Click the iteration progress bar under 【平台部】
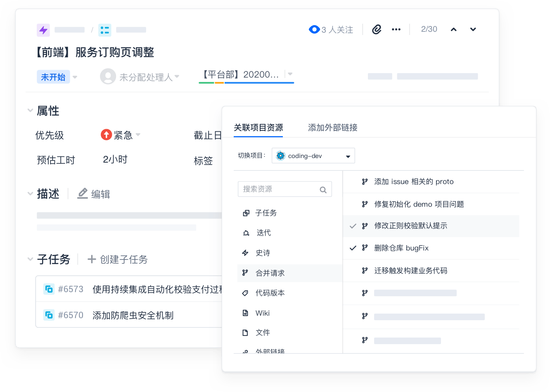 (x=246, y=83)
